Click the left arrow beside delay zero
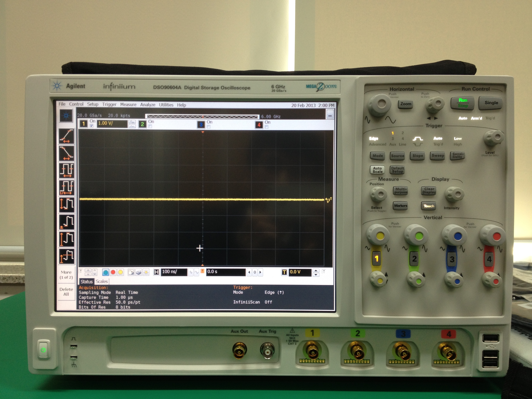The width and height of the screenshot is (532, 399). [249, 272]
